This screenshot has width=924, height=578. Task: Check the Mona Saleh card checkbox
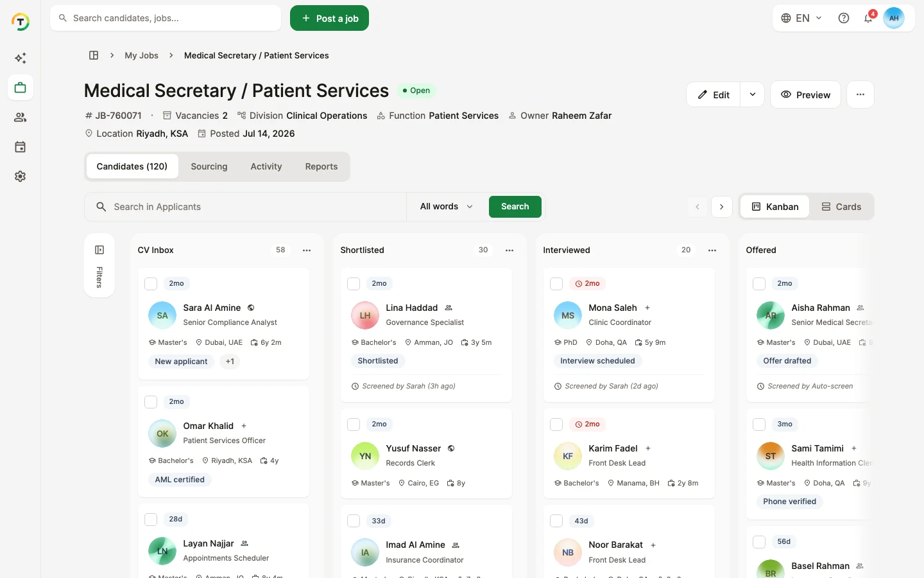click(x=556, y=283)
